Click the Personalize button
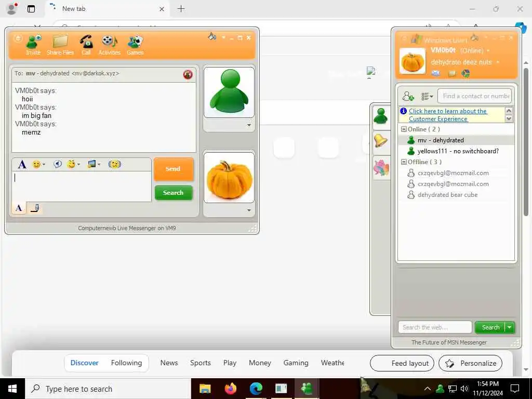The width and height of the screenshot is (532, 399). 471,363
